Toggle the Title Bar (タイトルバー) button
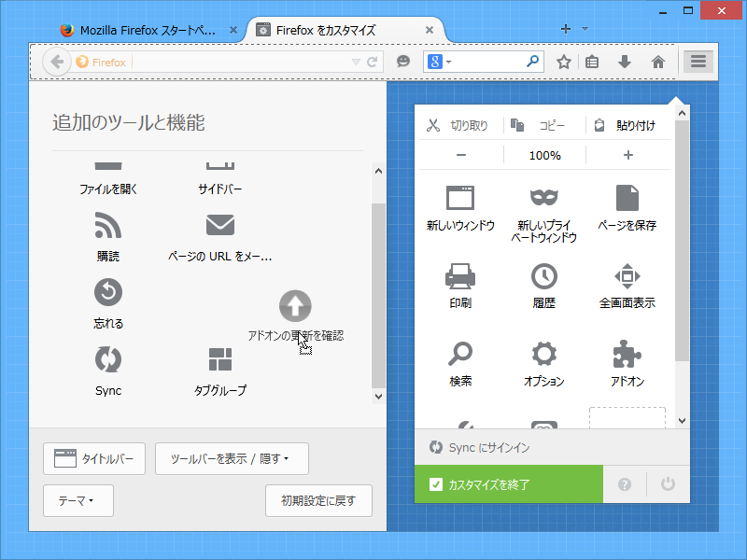 [94, 458]
